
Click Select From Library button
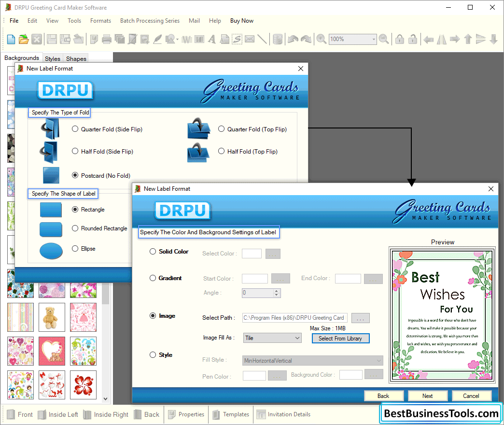[x=340, y=339]
